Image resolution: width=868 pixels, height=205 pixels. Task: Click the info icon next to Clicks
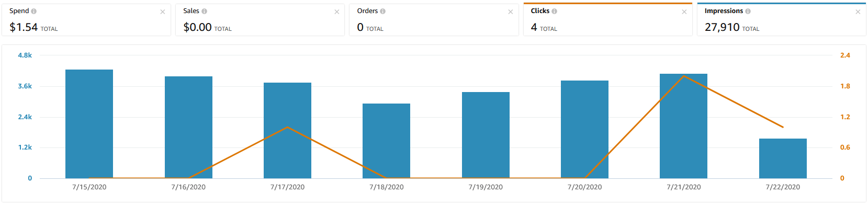tap(554, 11)
